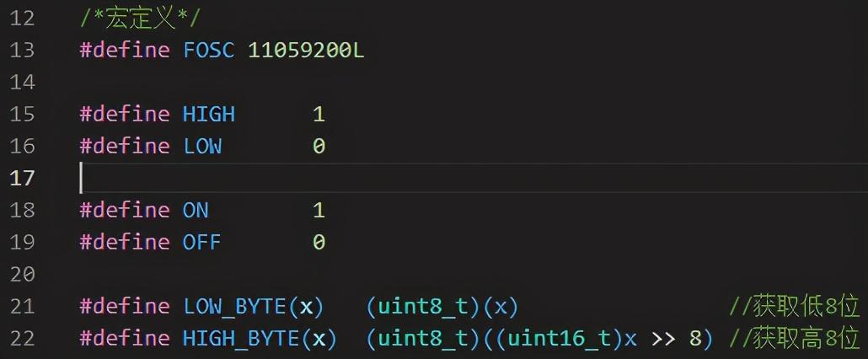The image size is (868, 359).
Task: Click the //获取高8位 comment
Action: (x=793, y=338)
